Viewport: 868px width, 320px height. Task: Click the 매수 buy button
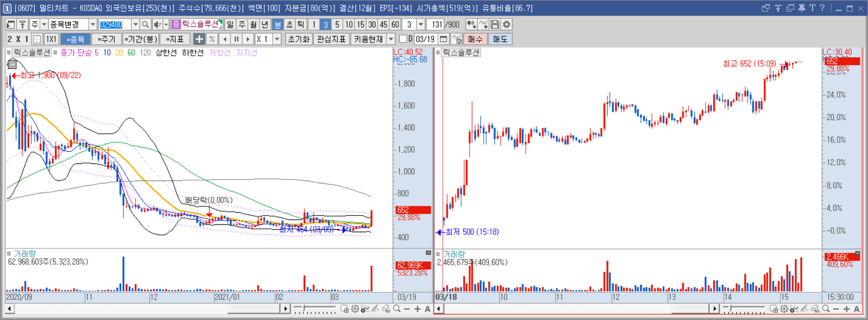pos(475,39)
